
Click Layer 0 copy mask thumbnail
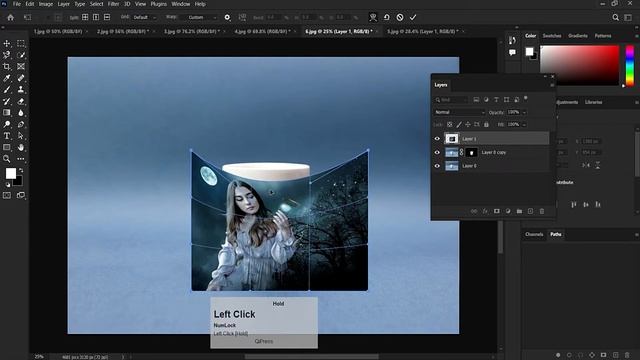pyautogui.click(x=471, y=152)
